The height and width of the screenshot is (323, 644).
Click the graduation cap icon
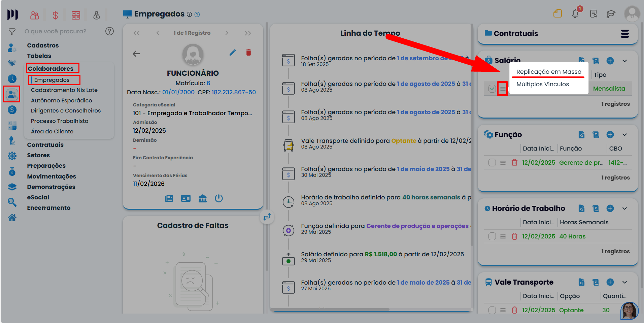tap(611, 14)
